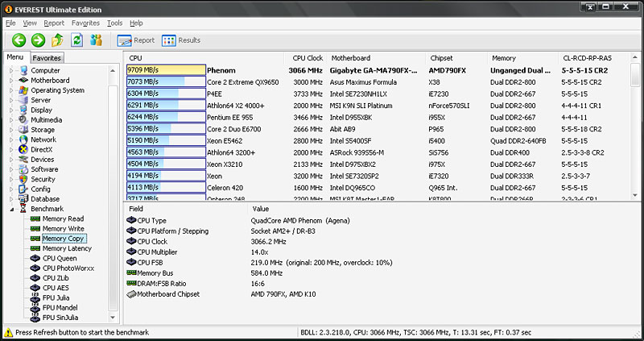Switch to the Menu tab
The image size is (644, 341).
pyautogui.click(x=15, y=57)
